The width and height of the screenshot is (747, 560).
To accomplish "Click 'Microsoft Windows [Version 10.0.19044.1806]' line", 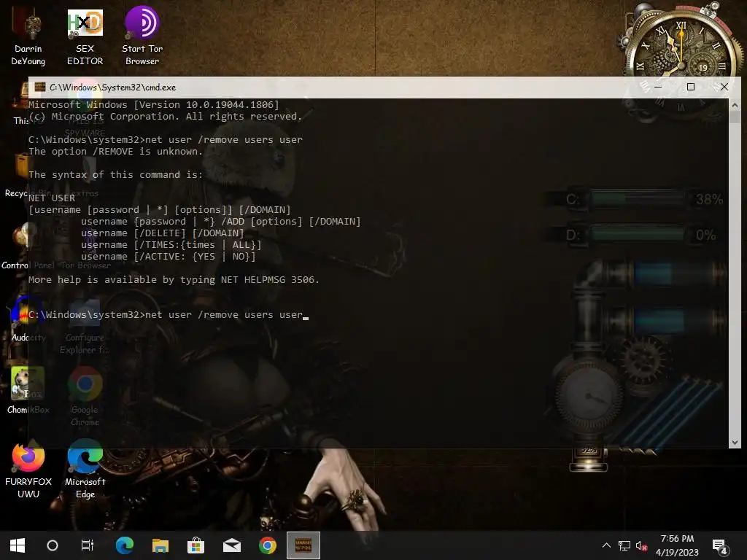I will pos(153,105).
